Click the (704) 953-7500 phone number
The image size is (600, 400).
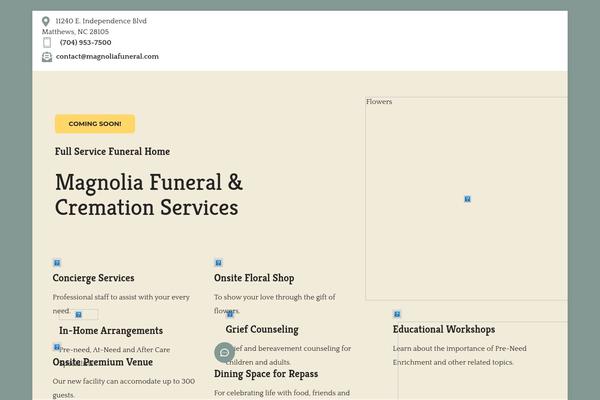coord(86,42)
